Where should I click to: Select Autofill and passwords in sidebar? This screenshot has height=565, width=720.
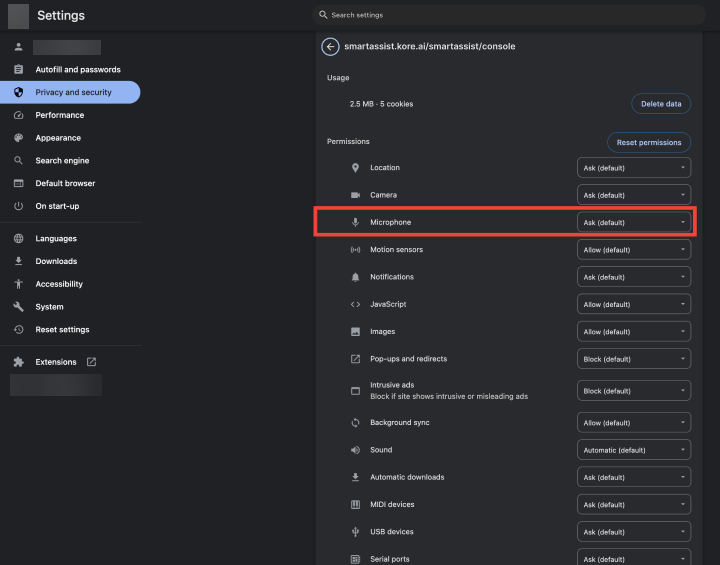point(77,70)
